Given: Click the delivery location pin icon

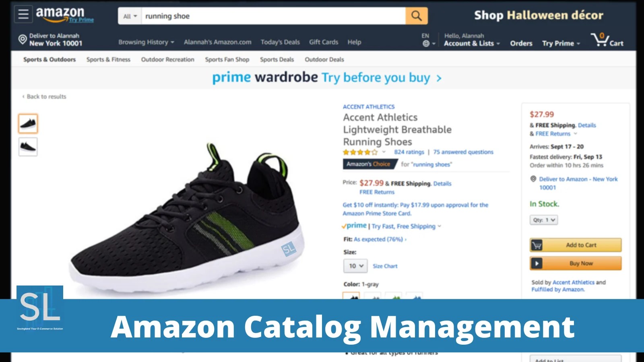Looking at the screenshot, I should point(23,39).
